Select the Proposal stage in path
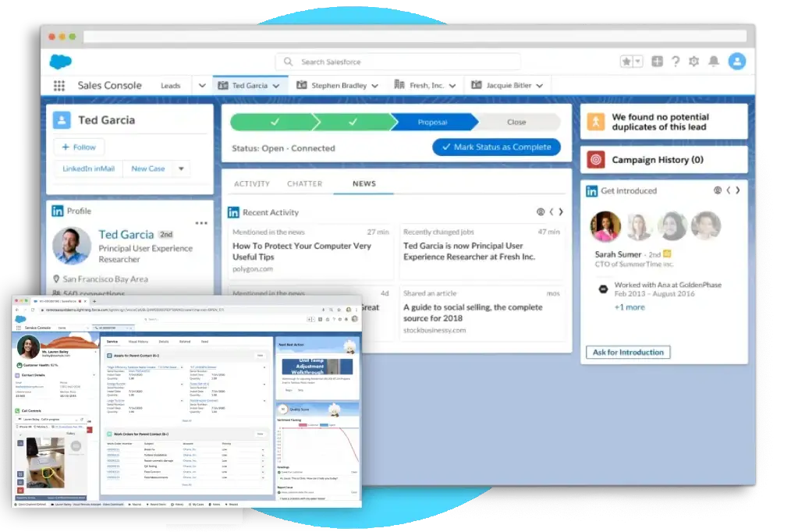This screenshot has width=798, height=532. pos(433,122)
